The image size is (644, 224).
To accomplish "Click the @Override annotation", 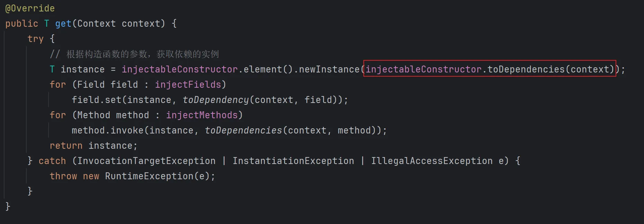I will (30, 8).
